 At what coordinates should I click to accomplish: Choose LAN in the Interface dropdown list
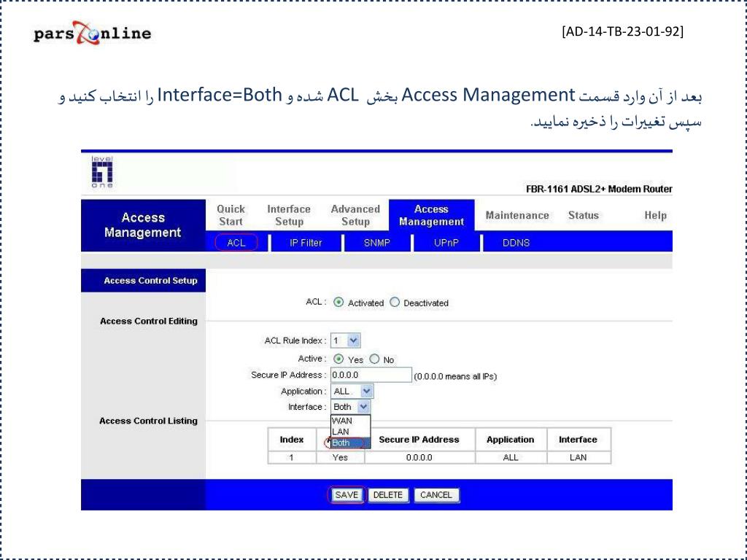350,432
